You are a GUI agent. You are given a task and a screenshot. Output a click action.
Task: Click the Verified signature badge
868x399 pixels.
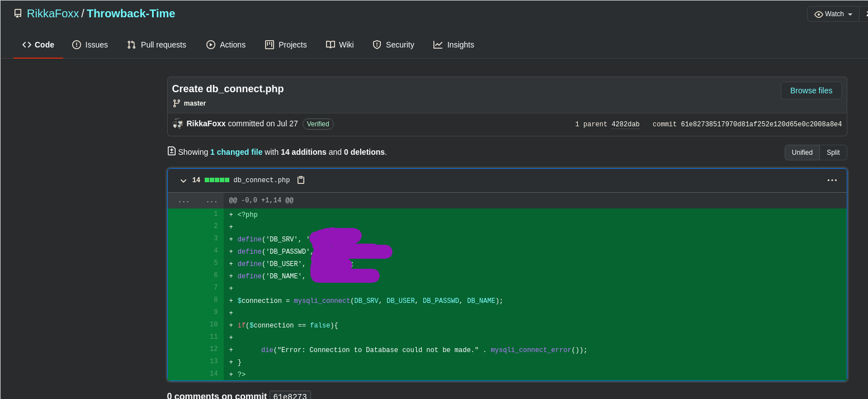coord(318,124)
